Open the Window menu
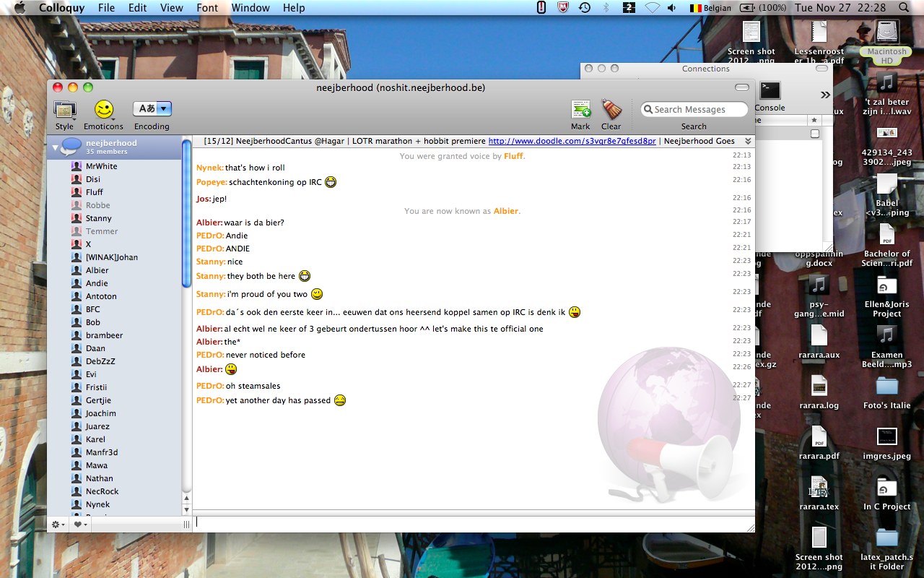The image size is (924, 578). (250, 8)
